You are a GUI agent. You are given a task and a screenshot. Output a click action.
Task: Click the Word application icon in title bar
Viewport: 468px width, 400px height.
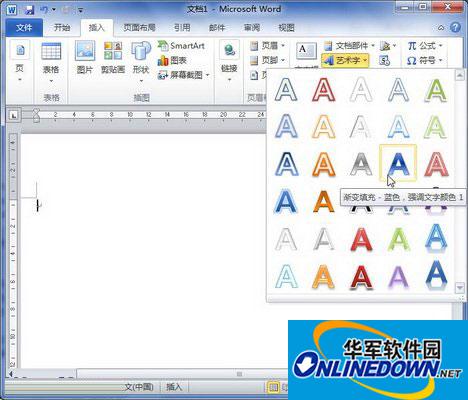[x=12, y=10]
